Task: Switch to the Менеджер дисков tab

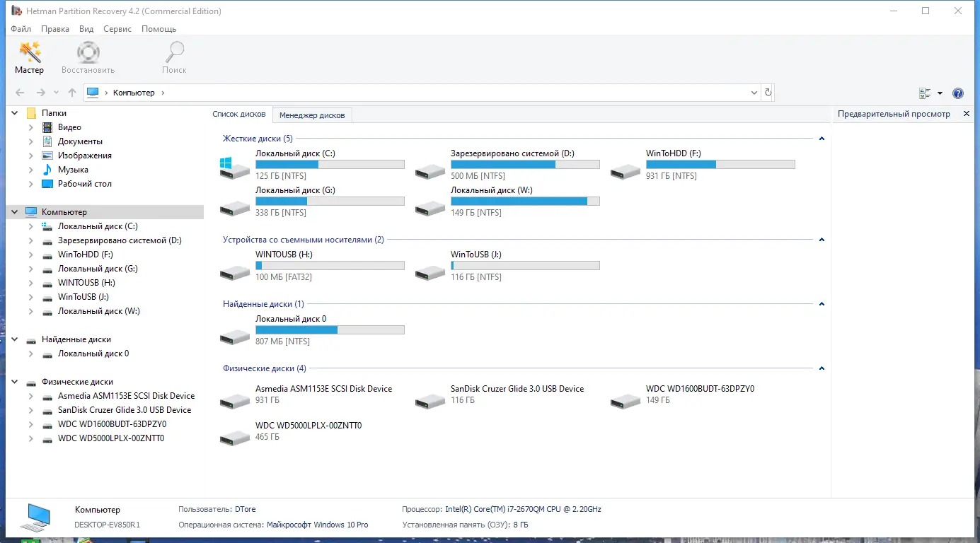Action: tap(312, 115)
